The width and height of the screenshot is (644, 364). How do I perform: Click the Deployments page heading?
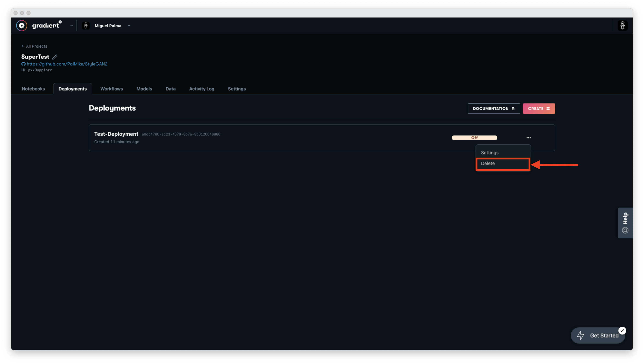[112, 108]
